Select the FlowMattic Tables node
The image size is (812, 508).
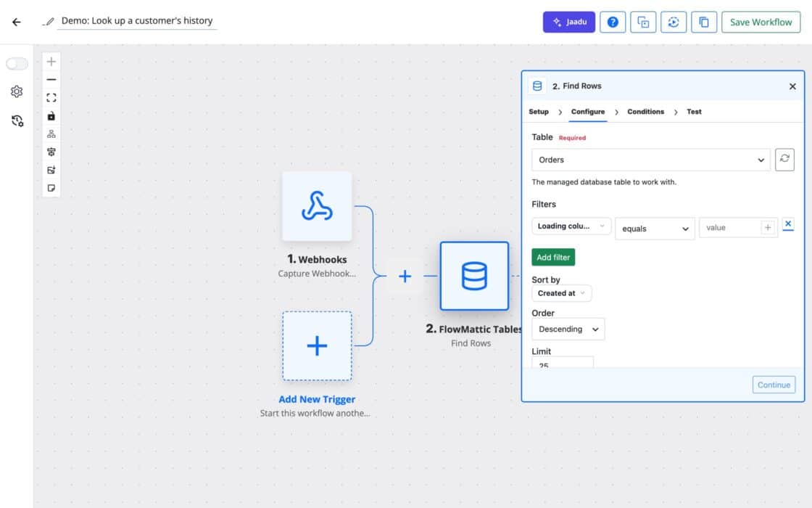474,276
